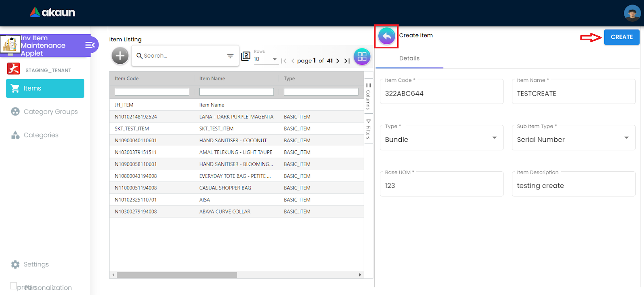Jump to last page arrow
Viewport: 644px width, 295px height.
coord(347,61)
